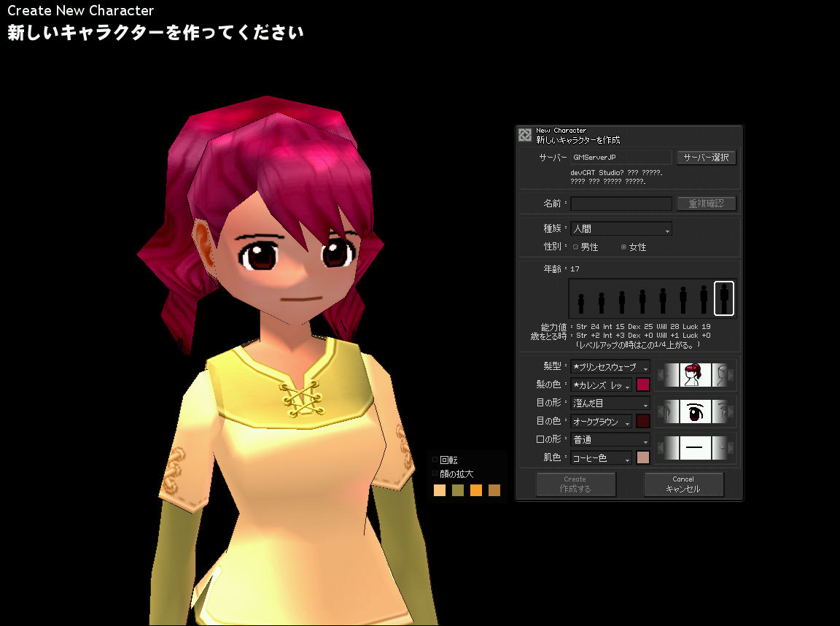Toggle the 顔の拡大 face zoom checkbox
The image size is (840, 626).
tap(435, 474)
